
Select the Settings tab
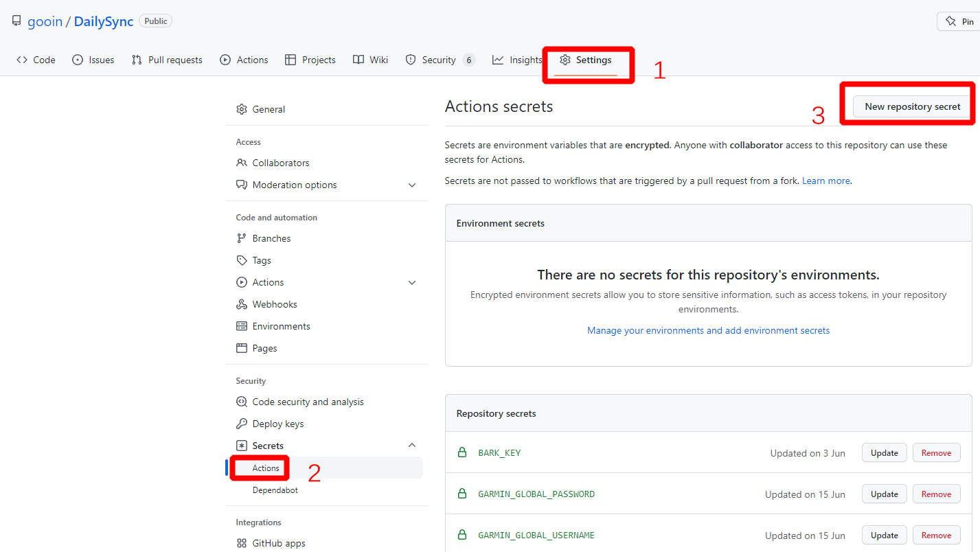586,60
